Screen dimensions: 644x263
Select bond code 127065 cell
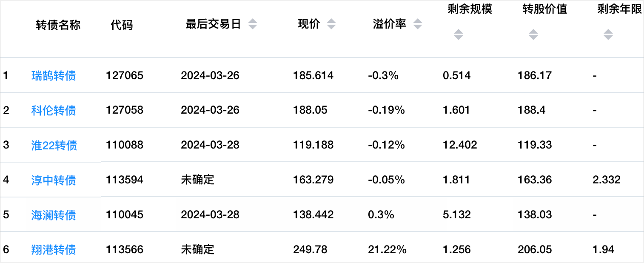click(x=125, y=76)
